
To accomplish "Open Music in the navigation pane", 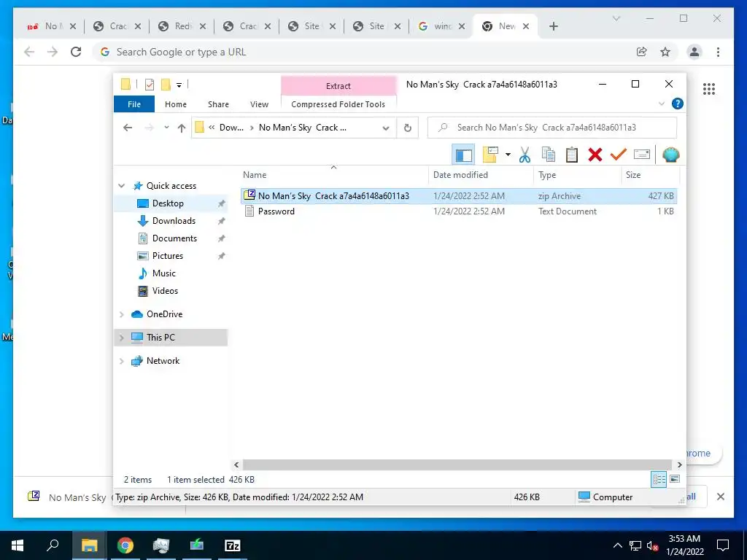I will 164,274.
